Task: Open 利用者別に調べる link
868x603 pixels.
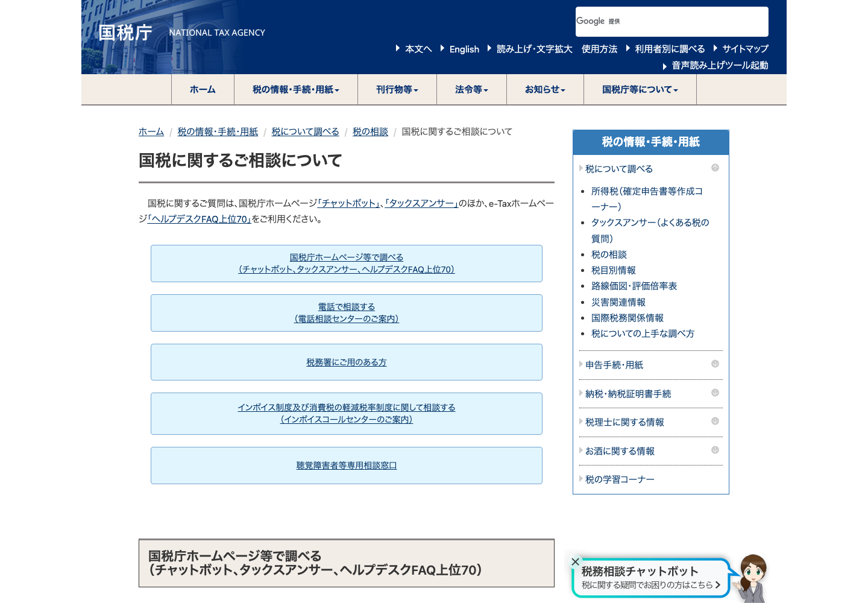Action: pos(670,49)
